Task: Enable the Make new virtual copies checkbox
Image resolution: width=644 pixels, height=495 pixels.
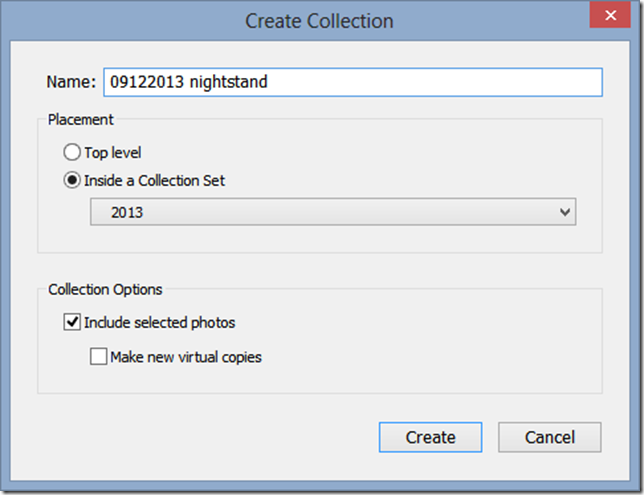Action: point(99,356)
